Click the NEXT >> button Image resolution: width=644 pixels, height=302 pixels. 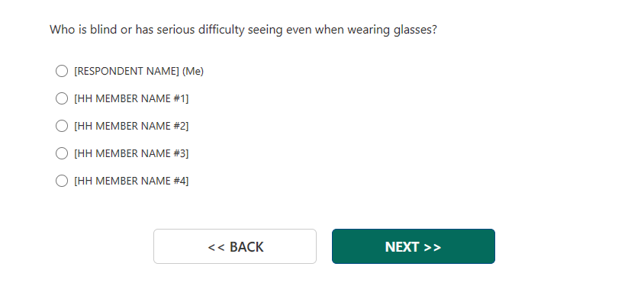click(x=413, y=246)
